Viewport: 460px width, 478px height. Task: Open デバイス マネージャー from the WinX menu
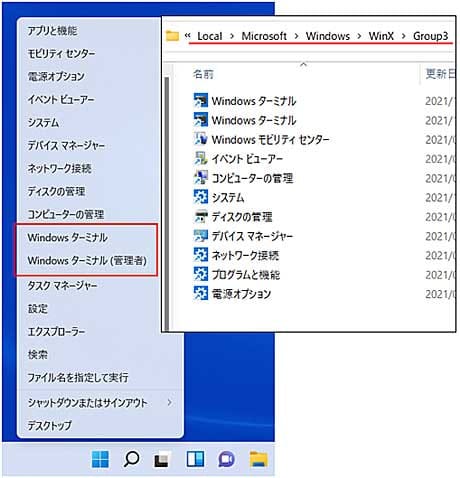[66, 145]
